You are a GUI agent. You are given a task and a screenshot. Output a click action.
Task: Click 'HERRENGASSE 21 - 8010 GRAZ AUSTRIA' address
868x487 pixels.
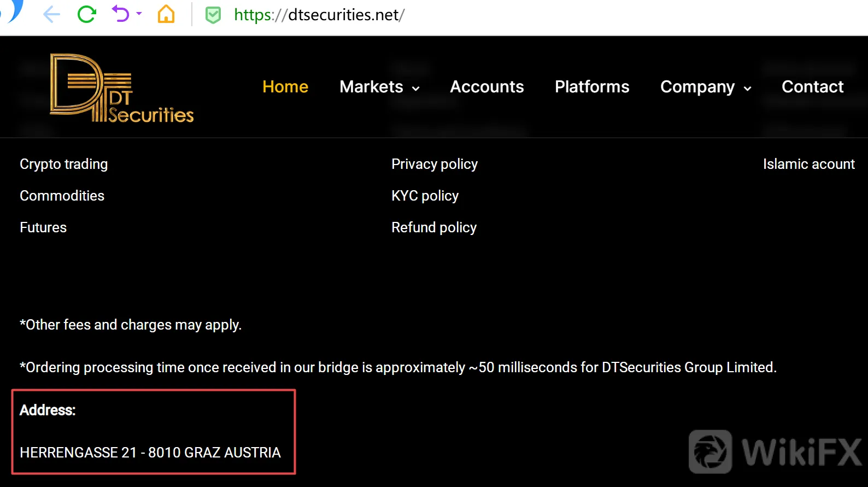(x=150, y=453)
